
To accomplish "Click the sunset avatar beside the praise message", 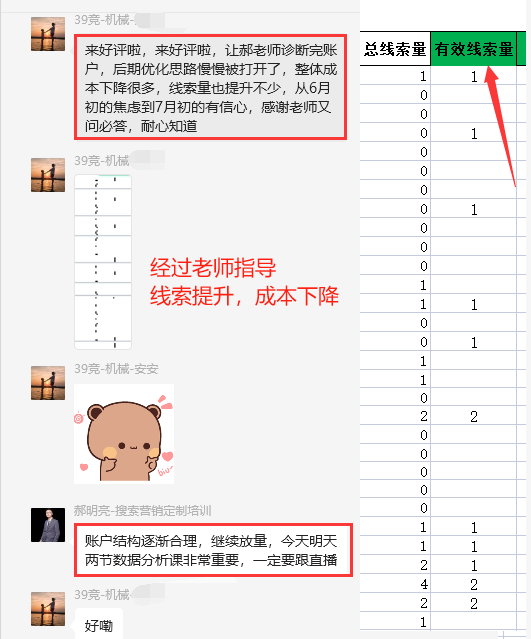I will (x=48, y=34).
